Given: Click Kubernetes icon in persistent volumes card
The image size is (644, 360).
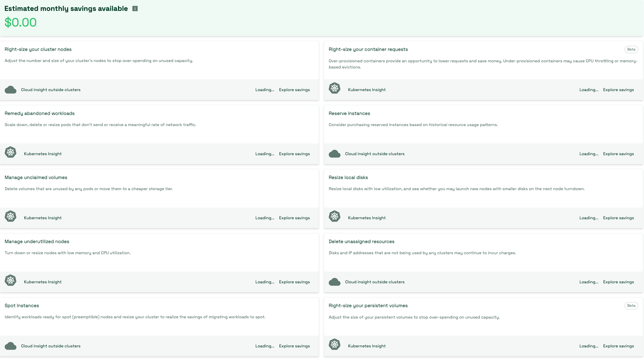Looking at the screenshot, I should click(335, 344).
